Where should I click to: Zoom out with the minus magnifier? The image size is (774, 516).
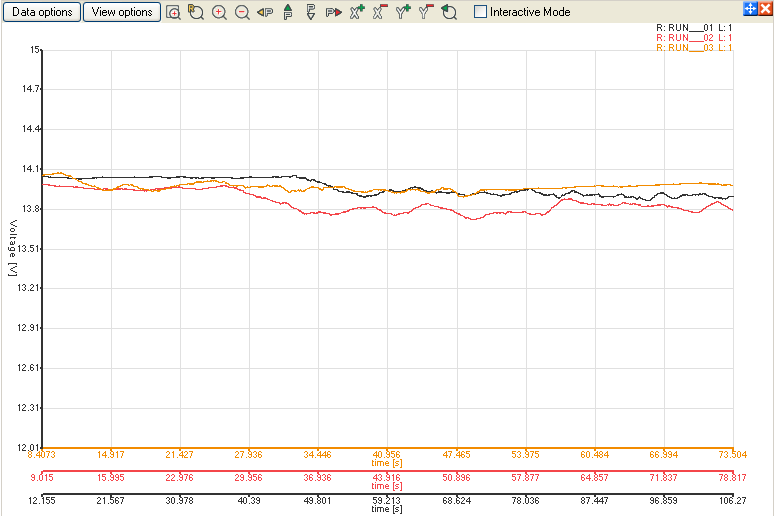coord(242,13)
